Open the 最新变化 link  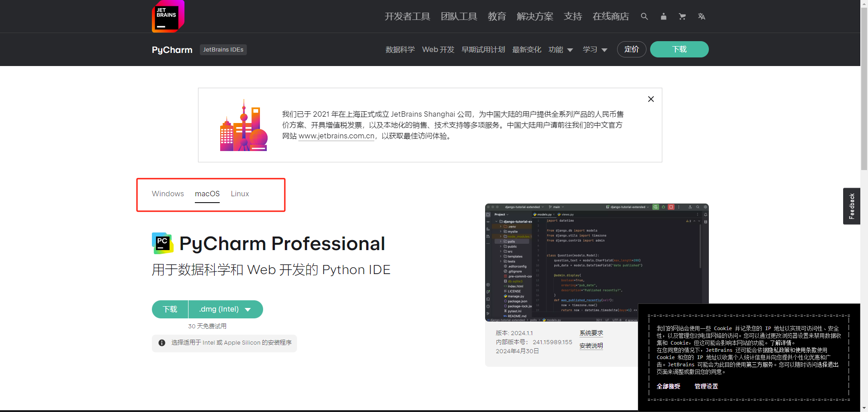tap(527, 49)
